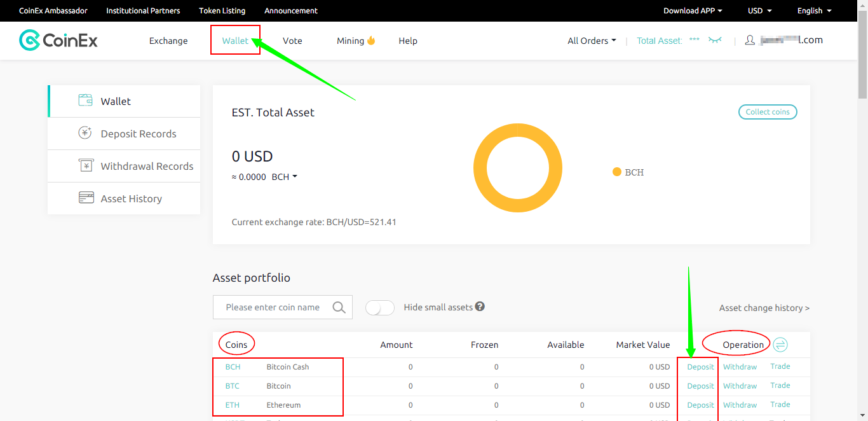This screenshot has height=421, width=868.
Task: Open the English language dropdown
Action: point(814,11)
